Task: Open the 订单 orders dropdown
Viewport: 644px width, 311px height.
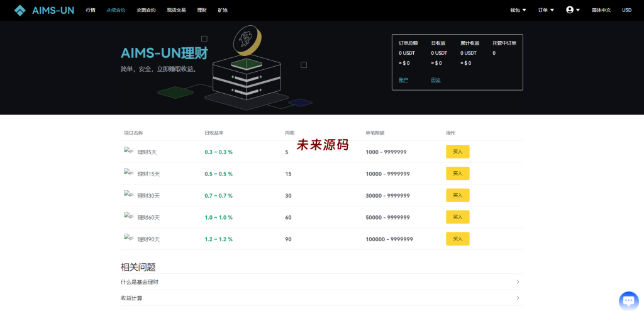Action: click(547, 10)
